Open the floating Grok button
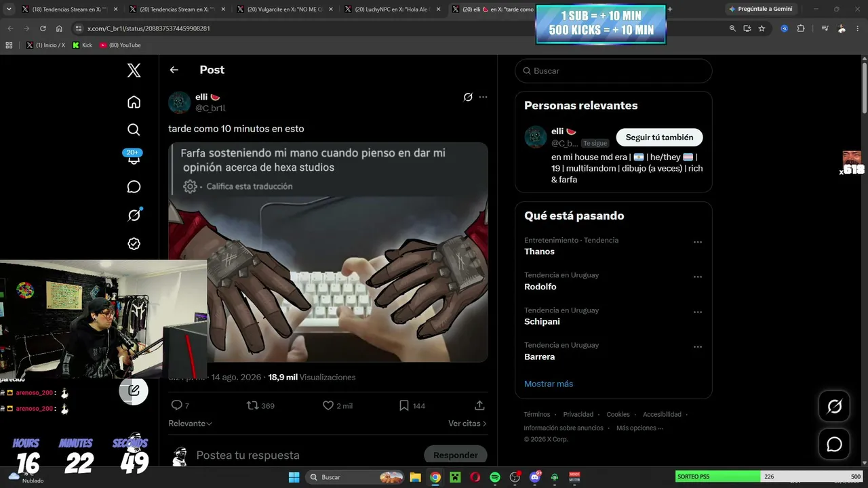Screen dimensions: 868x488 [834, 407]
